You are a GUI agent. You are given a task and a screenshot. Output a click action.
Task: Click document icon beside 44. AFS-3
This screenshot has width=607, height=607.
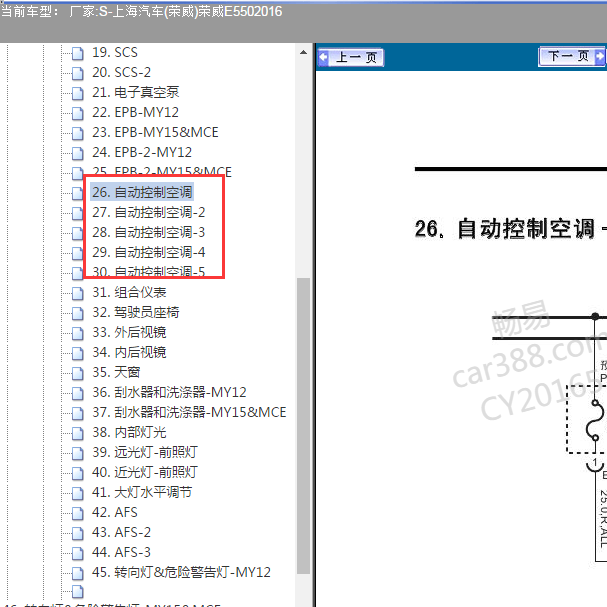click(x=78, y=554)
